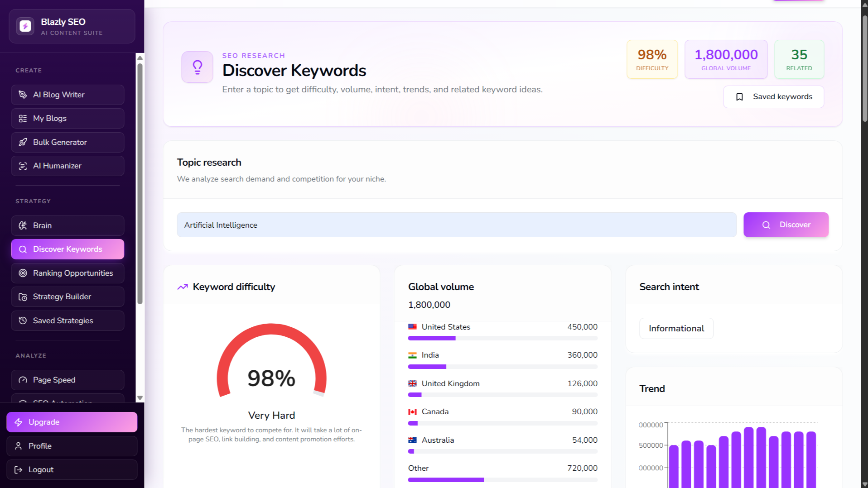Click the India flag icon
The height and width of the screenshot is (488, 868).
coord(412,355)
